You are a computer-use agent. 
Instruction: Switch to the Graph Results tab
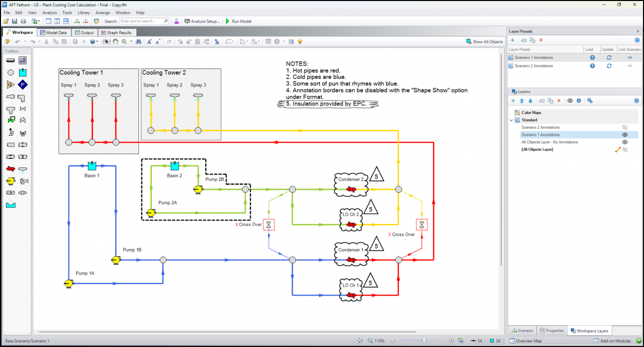[x=116, y=32]
